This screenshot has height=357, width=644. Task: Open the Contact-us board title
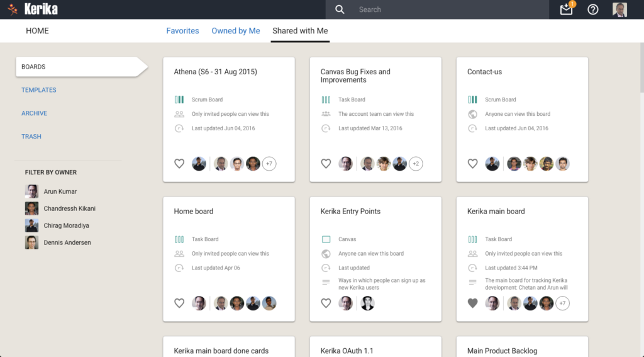484,72
